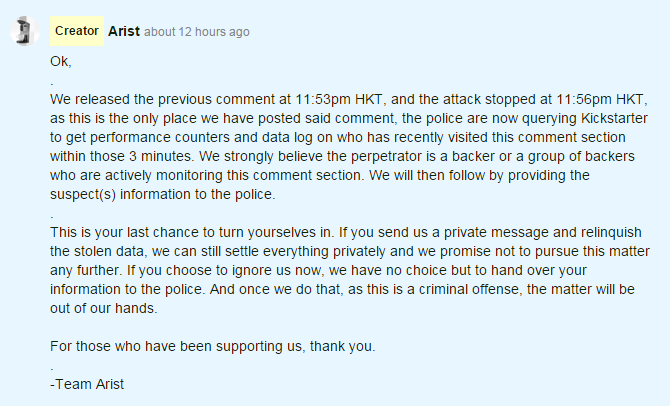Open the Arist username link
The image size is (670, 406).
pos(124,31)
